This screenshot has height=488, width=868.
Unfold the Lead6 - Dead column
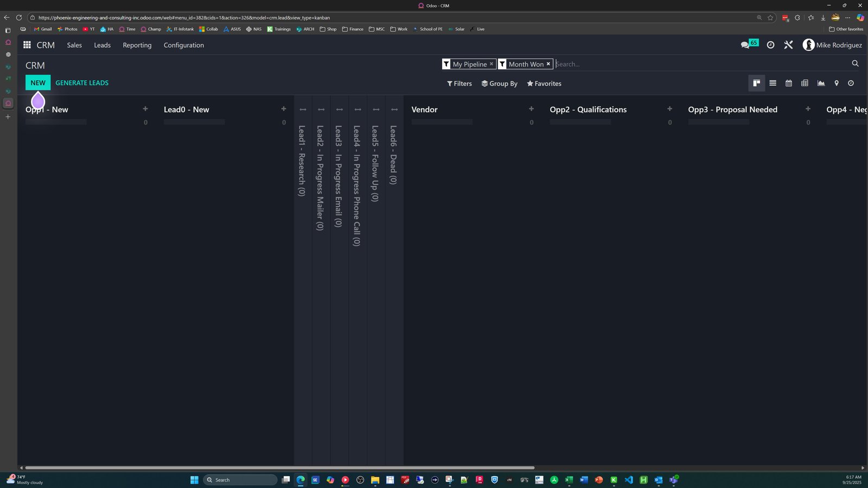click(x=394, y=110)
